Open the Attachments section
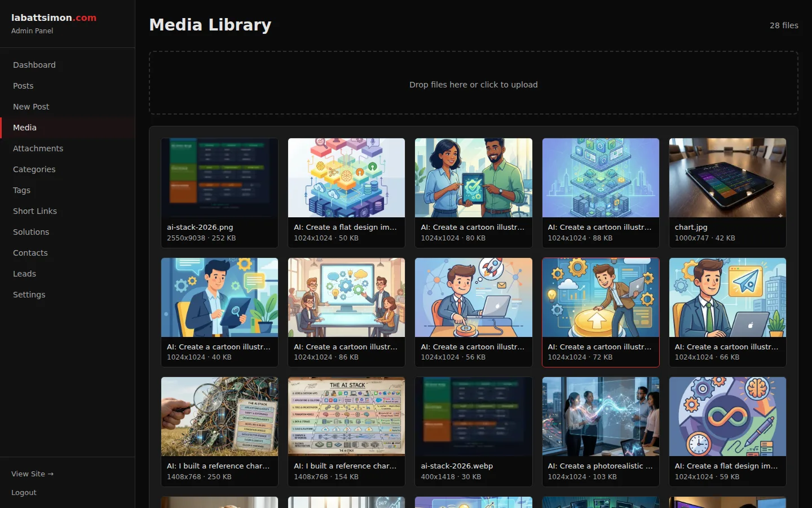812x508 pixels. [38, 148]
